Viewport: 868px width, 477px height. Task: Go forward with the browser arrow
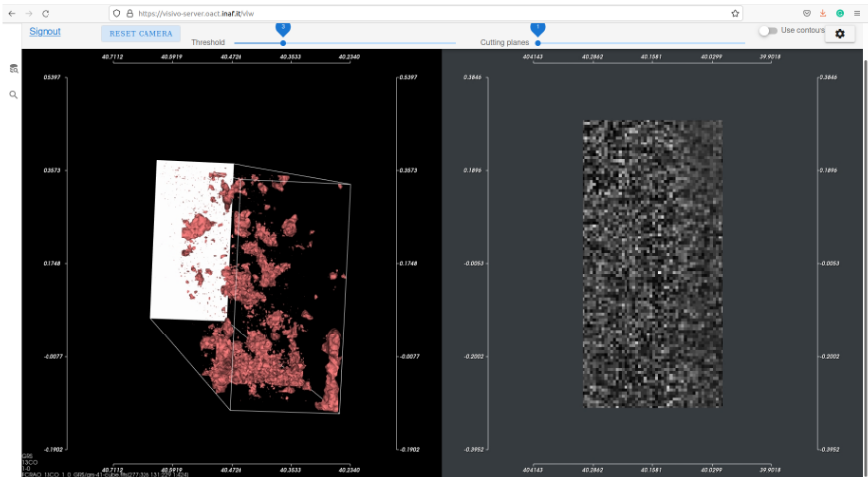29,13
